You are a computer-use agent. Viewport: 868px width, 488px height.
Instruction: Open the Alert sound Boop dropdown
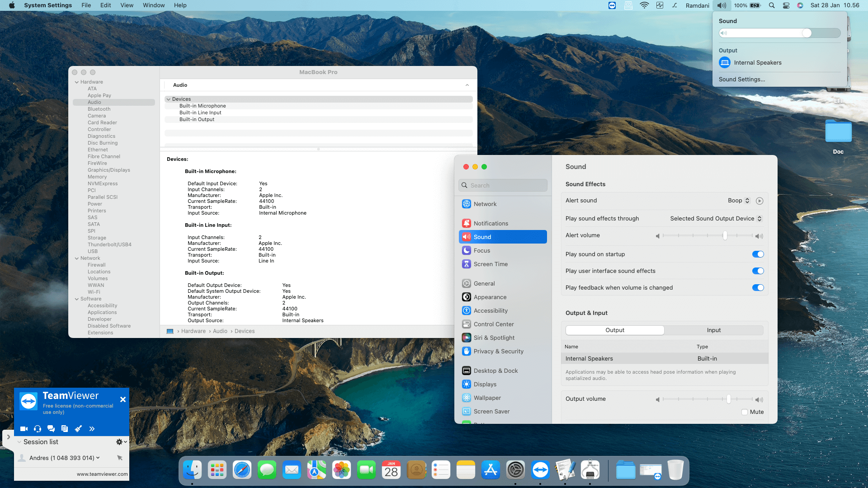(x=739, y=201)
